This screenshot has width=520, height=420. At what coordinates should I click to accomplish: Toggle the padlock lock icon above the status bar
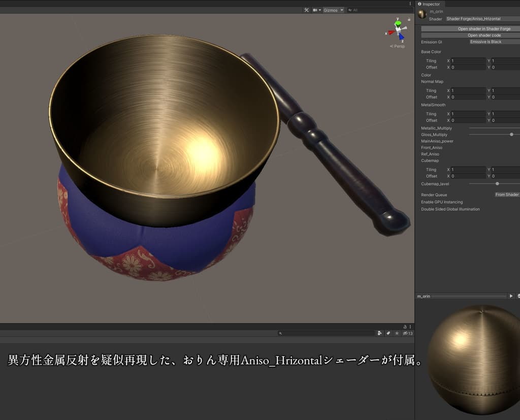click(x=405, y=327)
